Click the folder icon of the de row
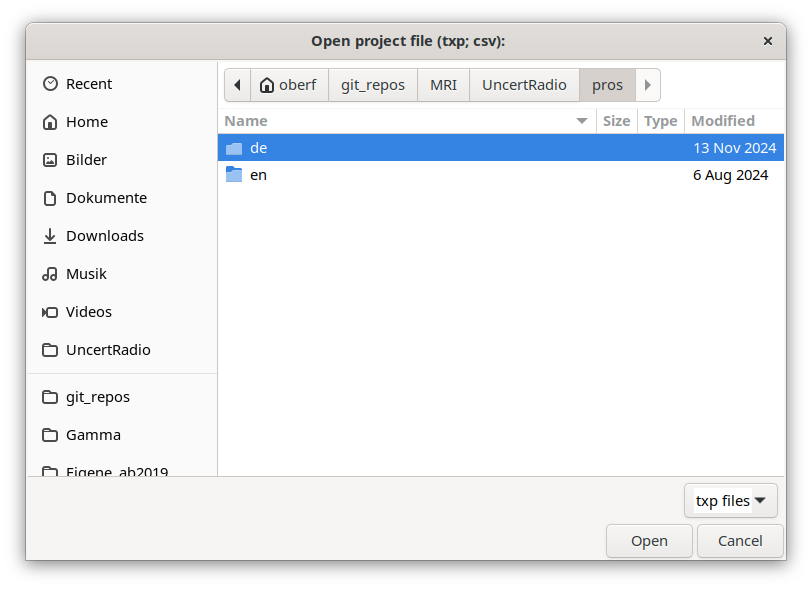This screenshot has height=589, width=812. pos(234,148)
